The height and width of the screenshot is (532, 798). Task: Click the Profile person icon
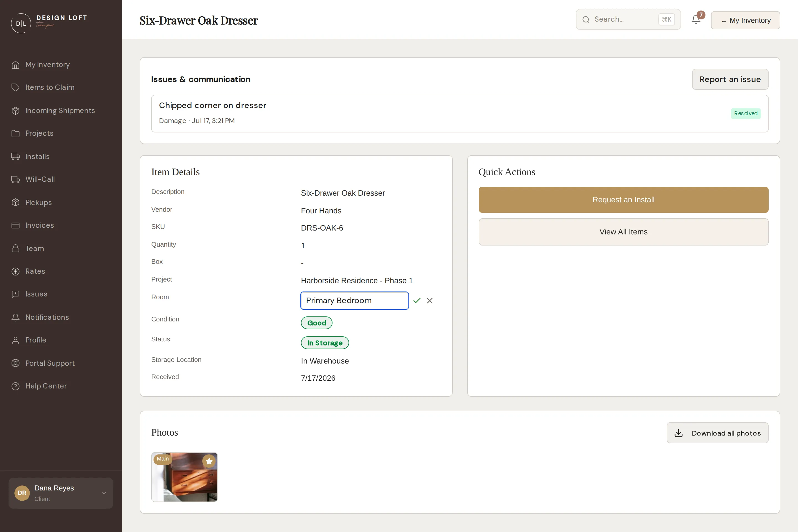[x=15, y=340]
